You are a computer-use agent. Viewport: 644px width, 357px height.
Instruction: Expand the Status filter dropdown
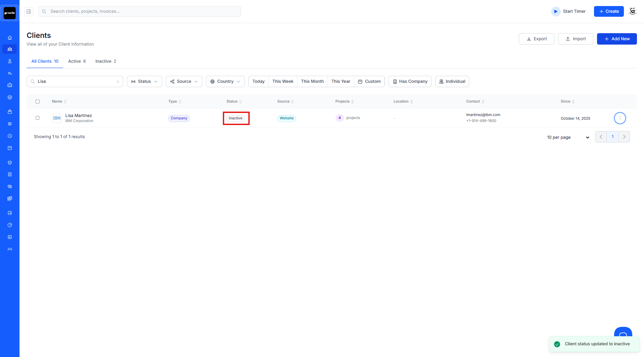coord(144,81)
